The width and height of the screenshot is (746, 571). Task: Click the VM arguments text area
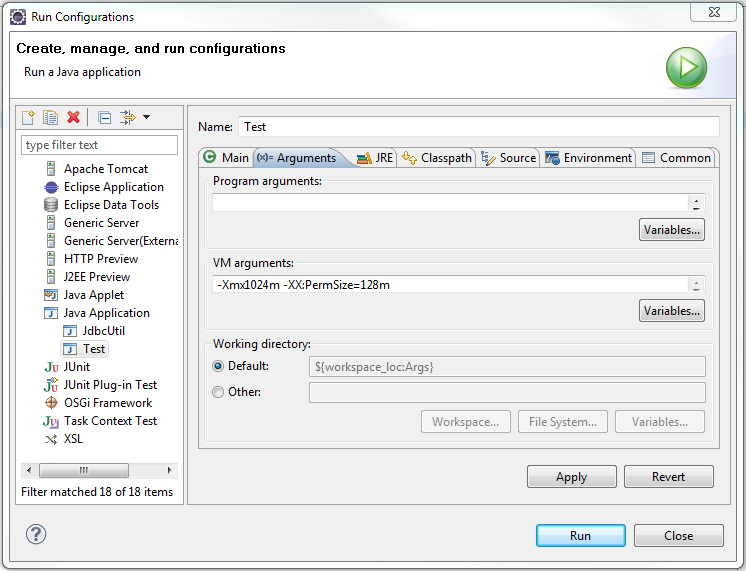(450, 285)
